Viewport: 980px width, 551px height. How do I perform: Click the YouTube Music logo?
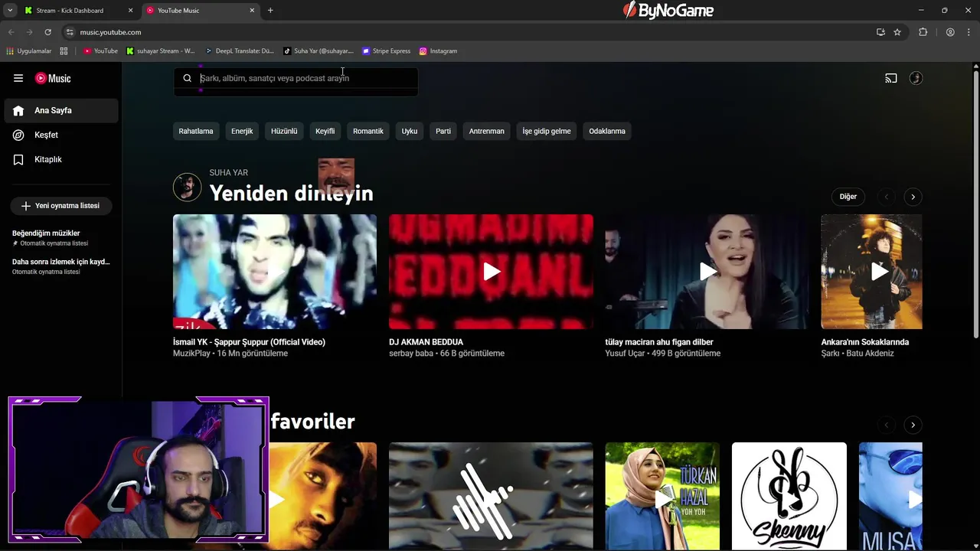(53, 78)
